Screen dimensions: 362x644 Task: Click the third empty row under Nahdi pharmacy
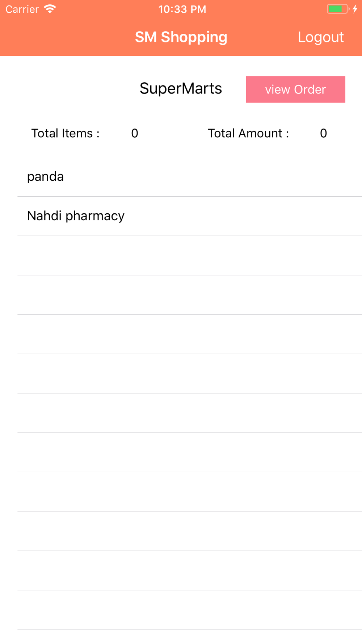(181, 334)
